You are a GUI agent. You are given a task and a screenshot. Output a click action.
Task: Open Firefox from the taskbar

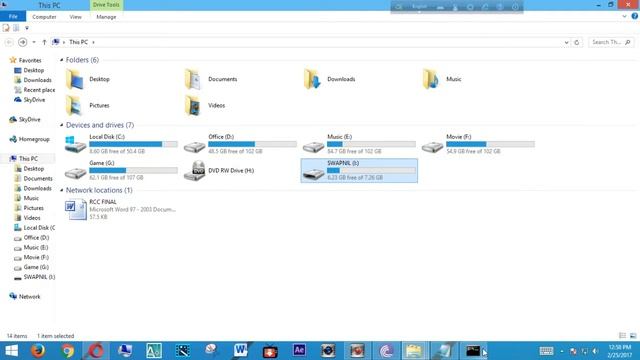[x=38, y=351]
